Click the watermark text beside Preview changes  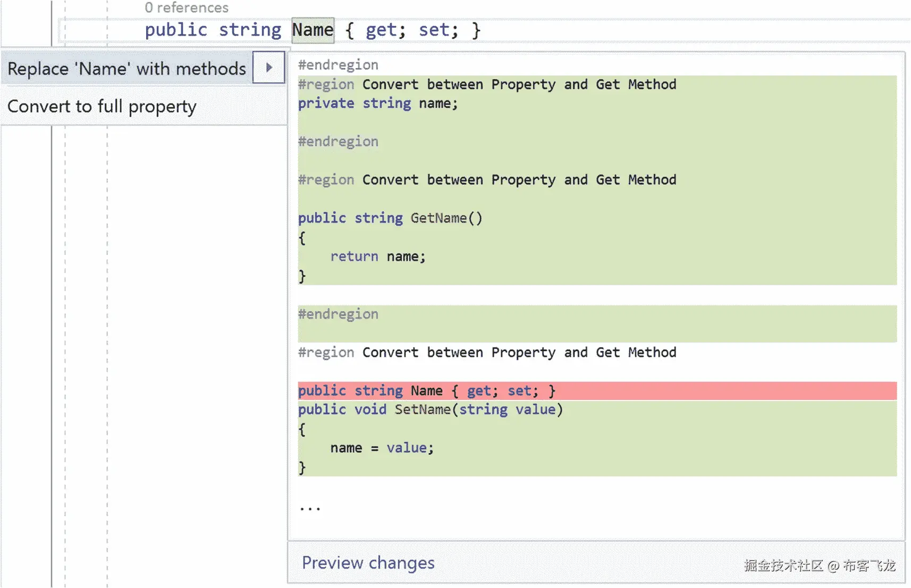click(819, 566)
